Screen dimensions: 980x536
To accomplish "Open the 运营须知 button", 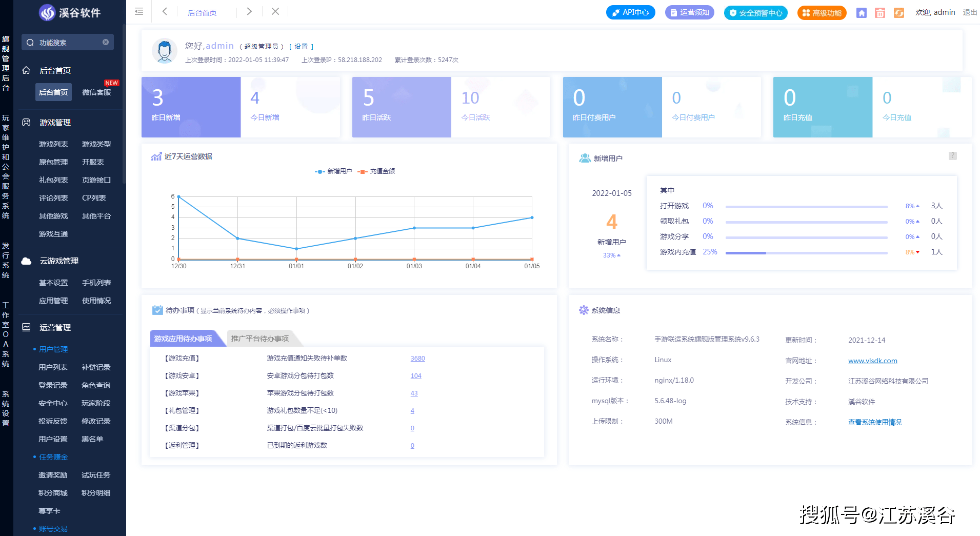I will pos(689,12).
